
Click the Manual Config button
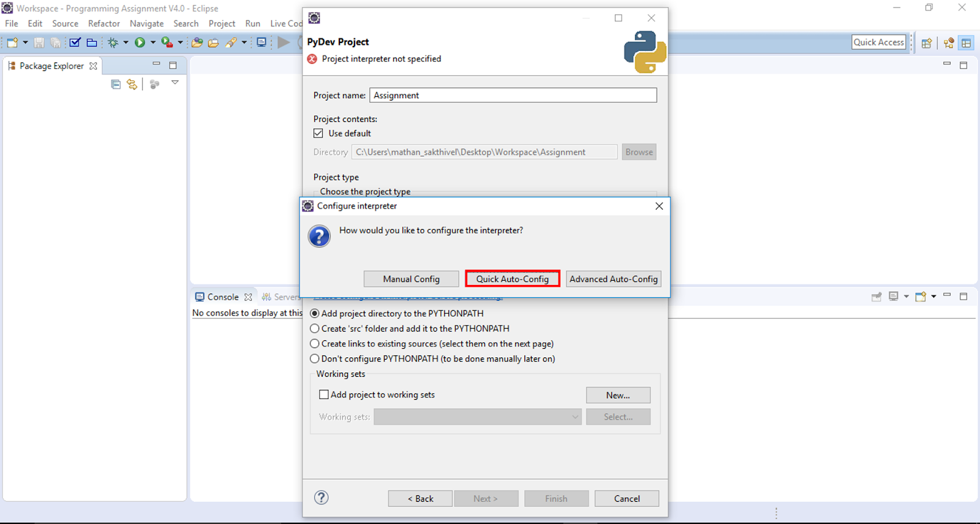(x=411, y=279)
